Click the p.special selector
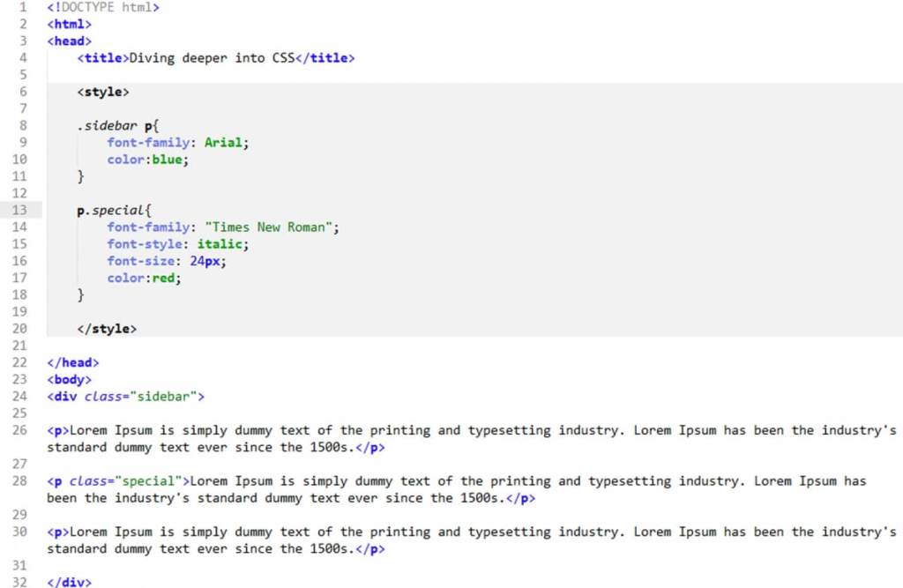 click(110, 211)
